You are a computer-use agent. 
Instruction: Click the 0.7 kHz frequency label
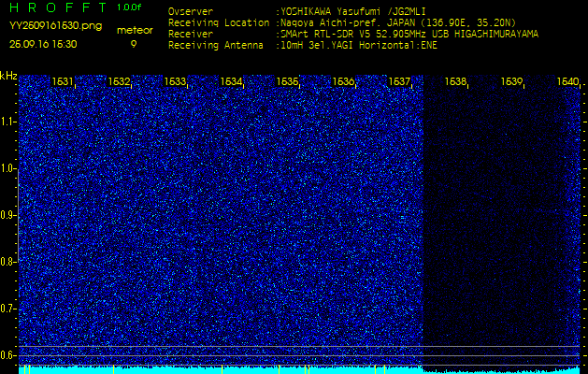pyautogui.click(x=8, y=309)
